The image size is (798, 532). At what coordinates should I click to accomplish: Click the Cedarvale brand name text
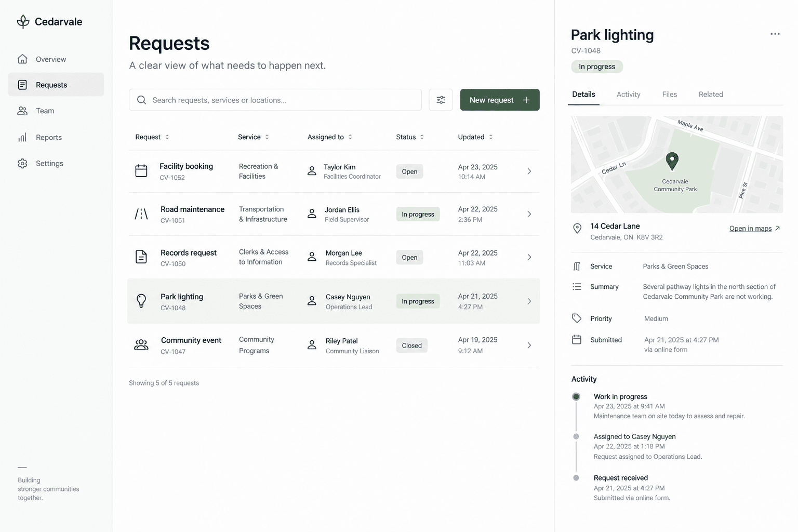(x=58, y=22)
